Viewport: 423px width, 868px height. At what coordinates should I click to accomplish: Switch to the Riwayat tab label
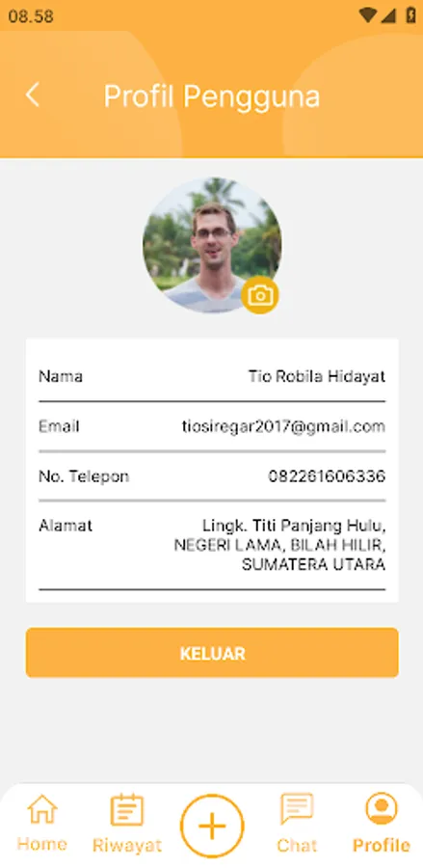(127, 845)
